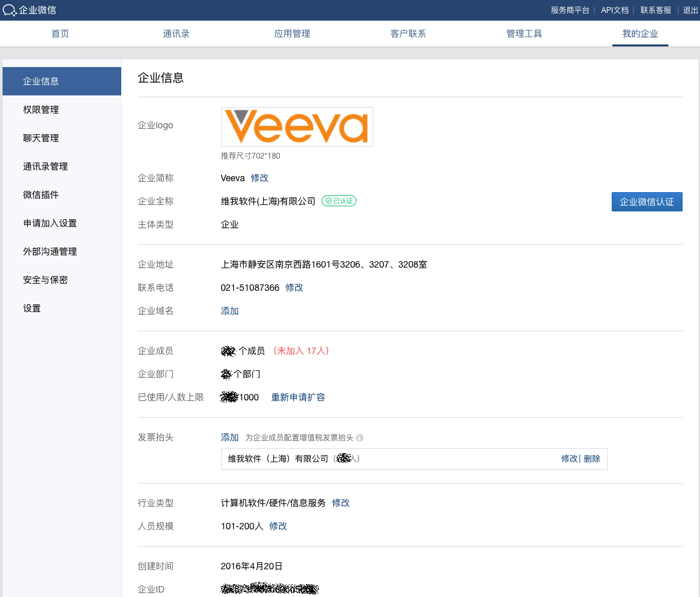The height and width of the screenshot is (597, 700).
Task: Click the info icon beside 发票抬头 description
Action: coord(360,438)
